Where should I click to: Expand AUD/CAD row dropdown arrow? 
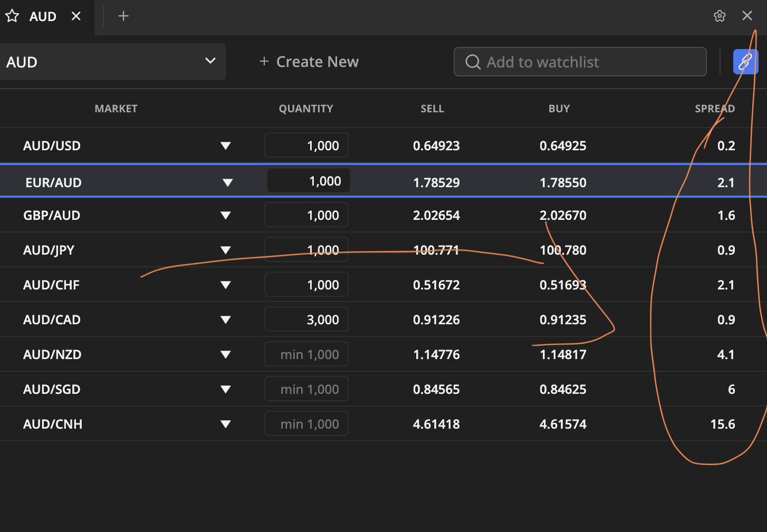click(x=226, y=320)
